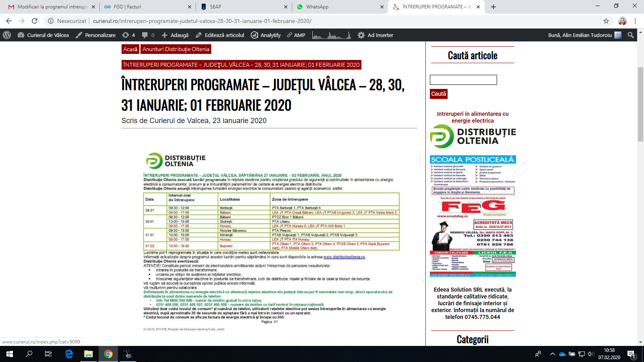Expand the Adaugă new content menu
The width and height of the screenshot is (644, 362).
(x=175, y=35)
